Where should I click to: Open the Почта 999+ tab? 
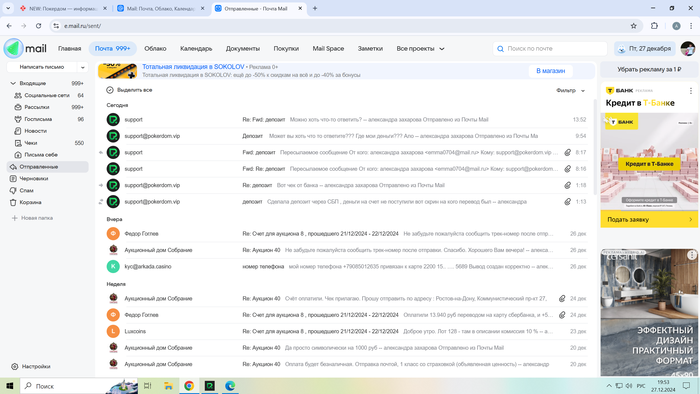112,49
